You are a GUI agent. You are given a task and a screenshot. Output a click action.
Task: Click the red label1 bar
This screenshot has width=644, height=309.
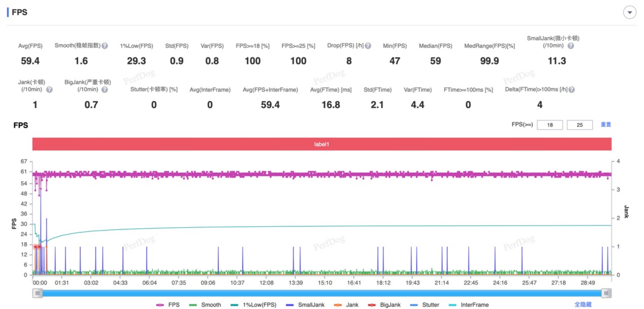321,144
